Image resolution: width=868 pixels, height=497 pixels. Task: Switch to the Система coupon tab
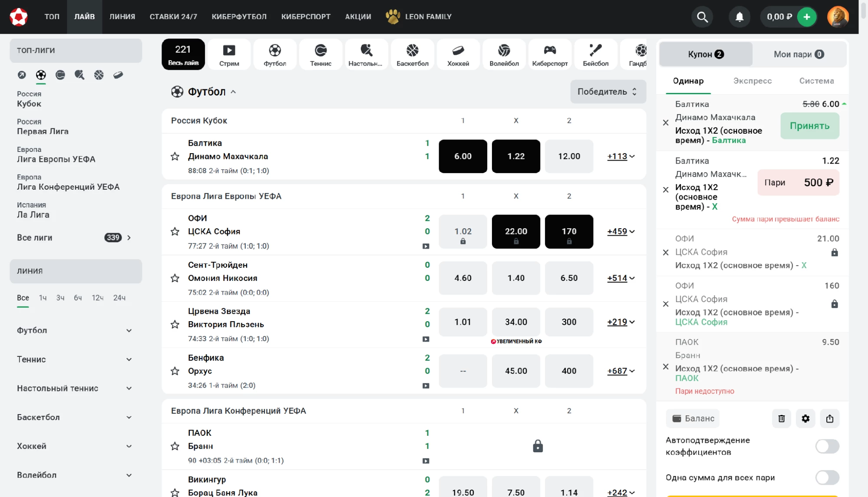click(x=816, y=81)
